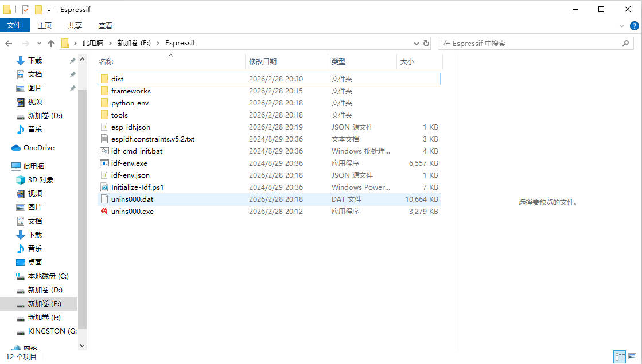Viewport: 642px width, 364px height.
Task: Open OneDrive in the navigation pane
Action: [x=38, y=148]
